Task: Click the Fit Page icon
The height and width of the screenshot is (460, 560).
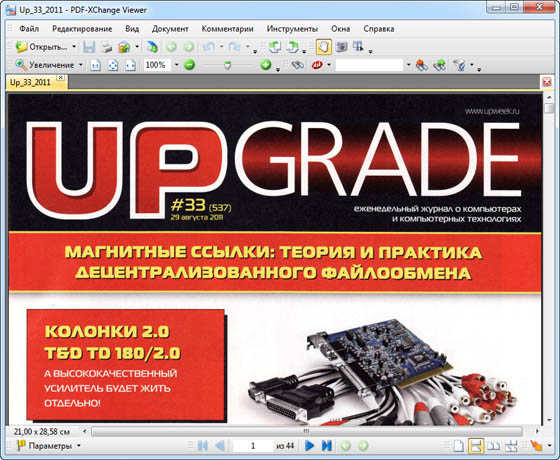Action: coord(113,65)
